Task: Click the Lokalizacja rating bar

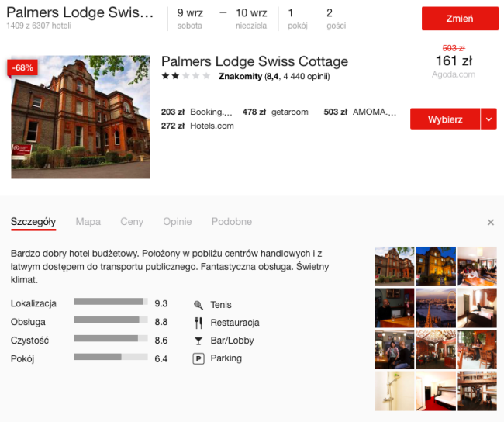Action: (x=111, y=302)
